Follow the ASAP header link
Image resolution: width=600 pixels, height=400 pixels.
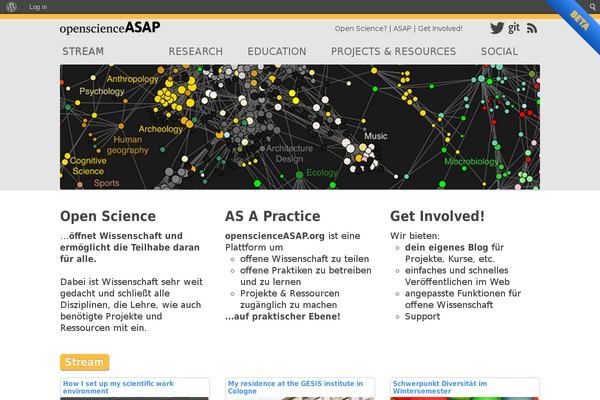click(402, 28)
